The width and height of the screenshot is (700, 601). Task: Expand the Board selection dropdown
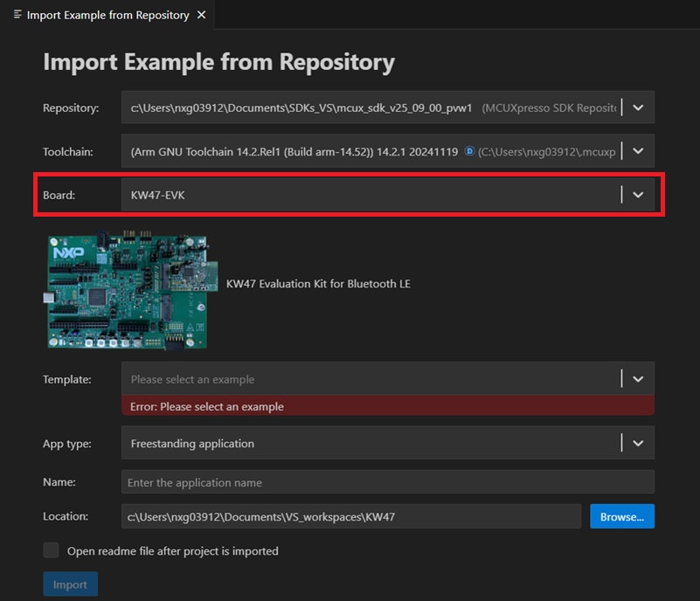637,194
